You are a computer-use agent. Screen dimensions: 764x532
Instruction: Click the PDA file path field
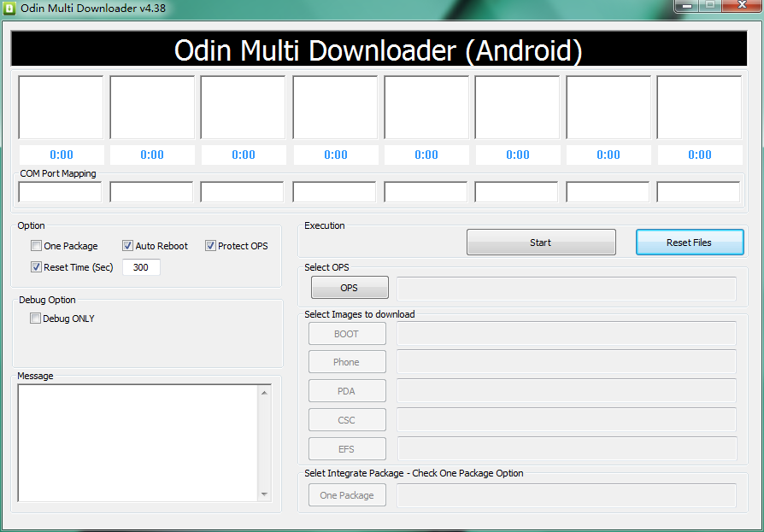pos(567,391)
